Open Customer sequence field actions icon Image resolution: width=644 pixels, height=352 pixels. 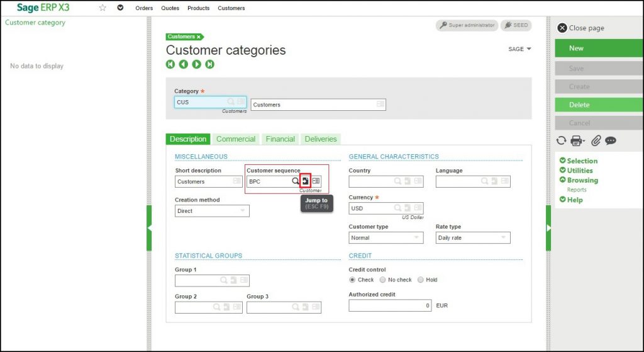coord(316,181)
